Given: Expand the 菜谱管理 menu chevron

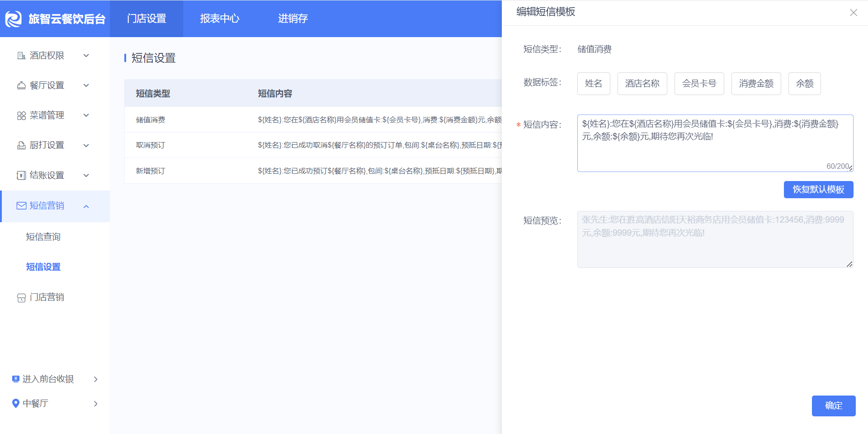Looking at the screenshot, I should point(86,115).
